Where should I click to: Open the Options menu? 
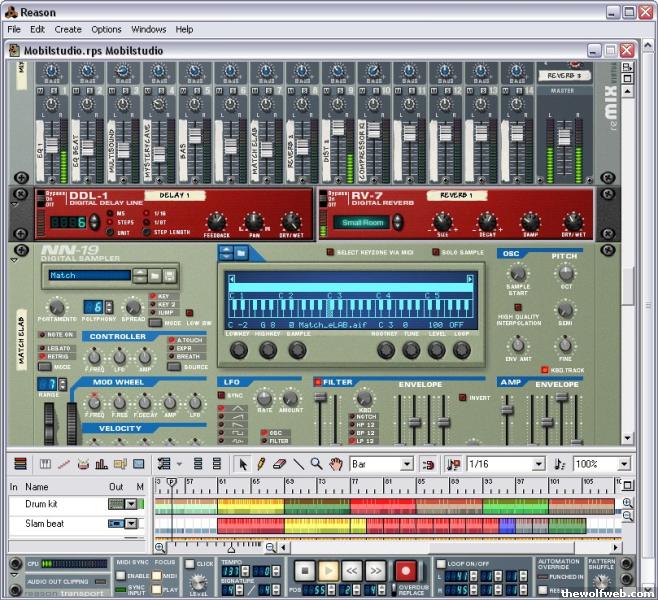pyautogui.click(x=106, y=30)
